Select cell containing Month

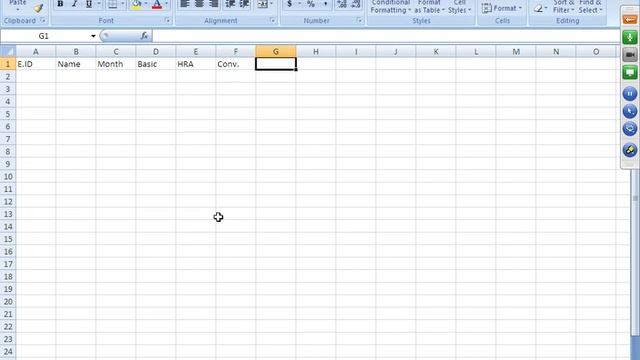116,64
